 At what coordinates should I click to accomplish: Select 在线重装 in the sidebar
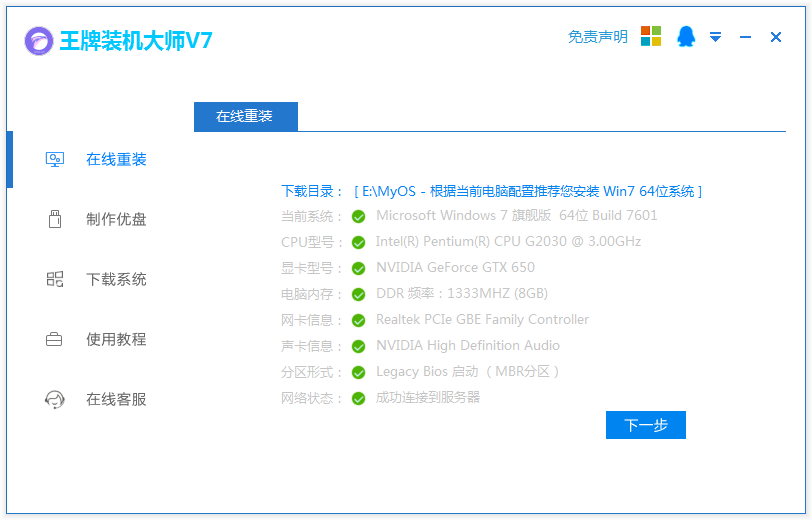pos(116,159)
